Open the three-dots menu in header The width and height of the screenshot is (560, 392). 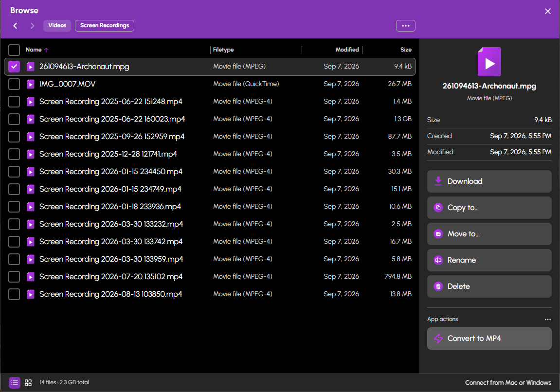point(405,26)
